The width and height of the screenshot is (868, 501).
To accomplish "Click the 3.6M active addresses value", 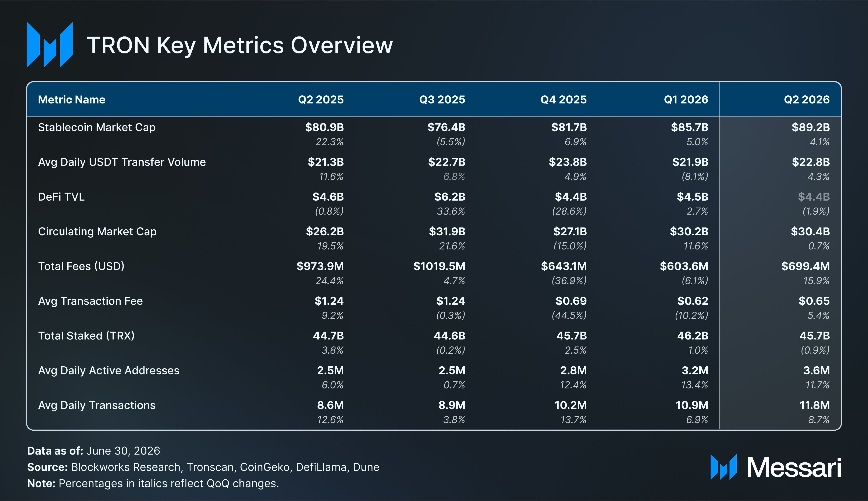I will click(x=817, y=371).
